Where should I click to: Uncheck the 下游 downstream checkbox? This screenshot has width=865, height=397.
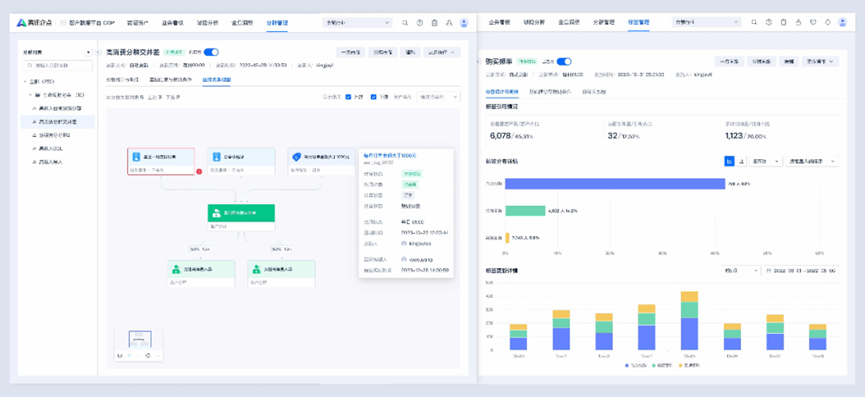pos(373,97)
